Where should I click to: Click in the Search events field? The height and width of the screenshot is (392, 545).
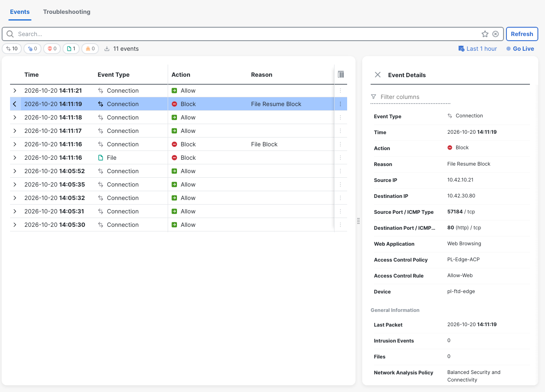[x=247, y=34]
